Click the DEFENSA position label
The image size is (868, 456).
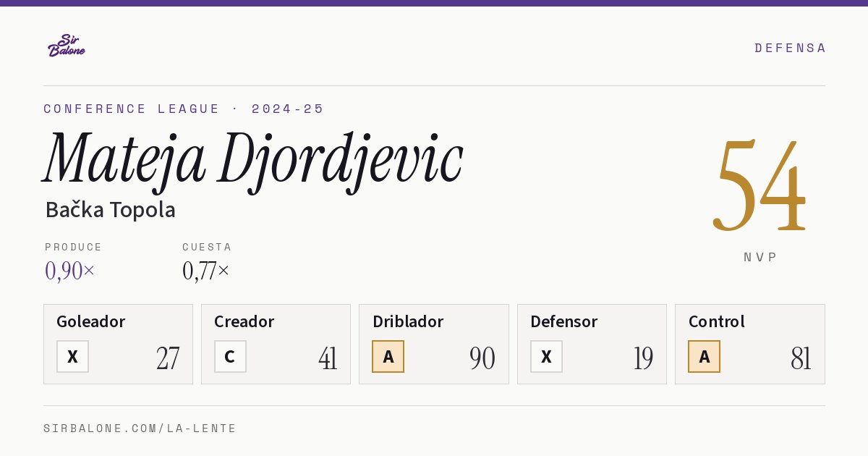click(x=790, y=48)
